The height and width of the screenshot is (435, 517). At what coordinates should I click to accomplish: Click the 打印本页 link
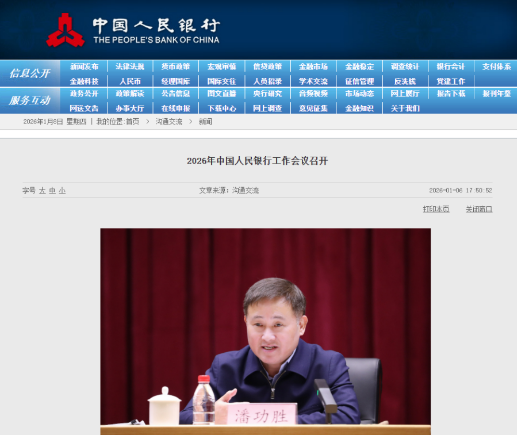[436, 209]
